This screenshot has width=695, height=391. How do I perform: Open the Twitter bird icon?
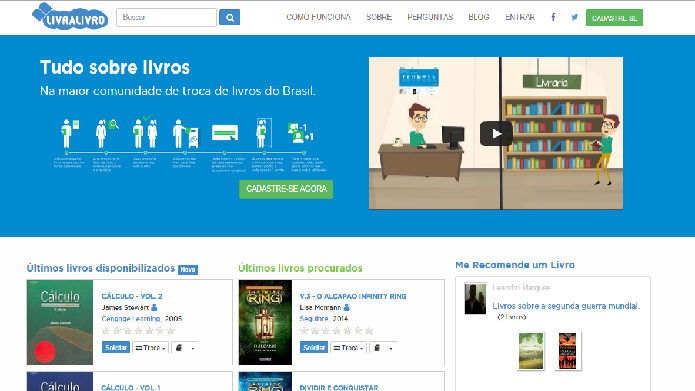(574, 17)
